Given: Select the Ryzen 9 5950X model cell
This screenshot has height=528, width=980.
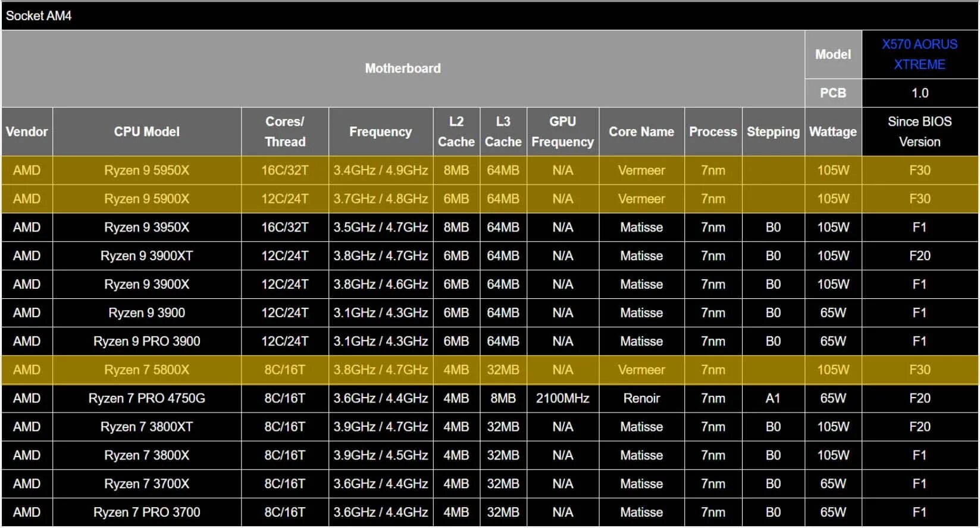Looking at the screenshot, I should 147,170.
